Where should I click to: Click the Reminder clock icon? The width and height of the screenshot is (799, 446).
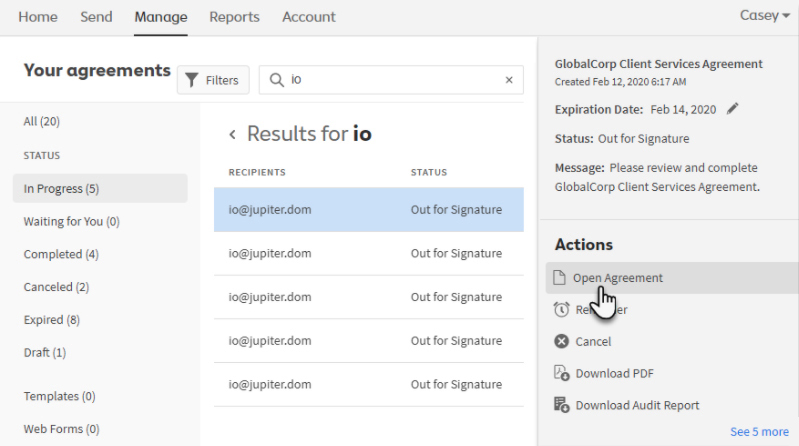(x=561, y=310)
